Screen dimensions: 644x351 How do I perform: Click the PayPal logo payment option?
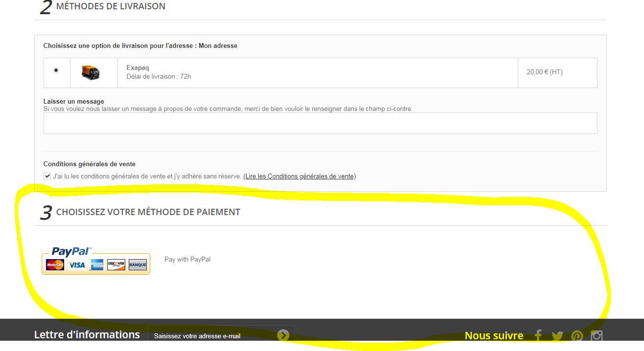pos(96,261)
